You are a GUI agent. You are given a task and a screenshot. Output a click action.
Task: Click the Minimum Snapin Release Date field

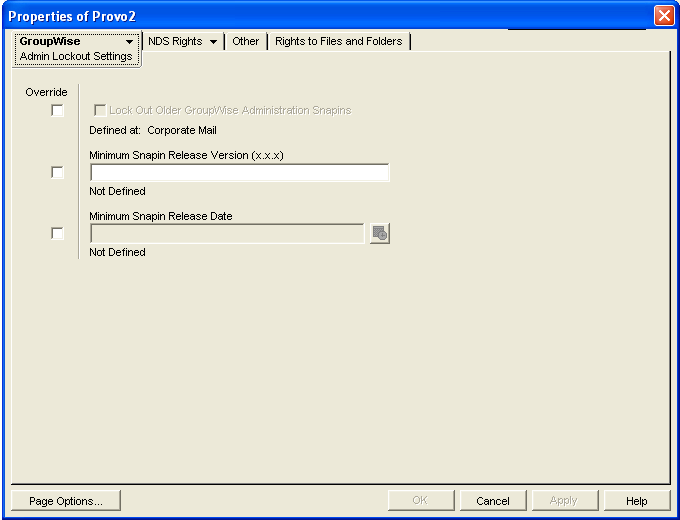coord(227,234)
